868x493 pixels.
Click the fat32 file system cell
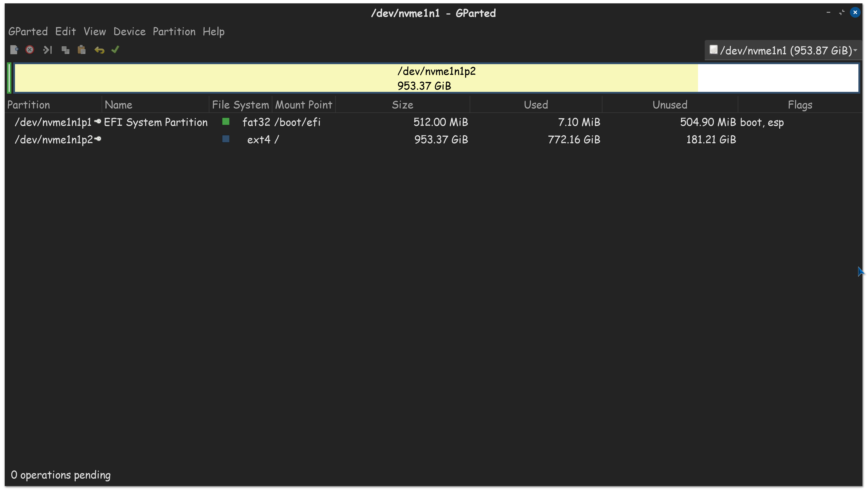click(x=256, y=122)
